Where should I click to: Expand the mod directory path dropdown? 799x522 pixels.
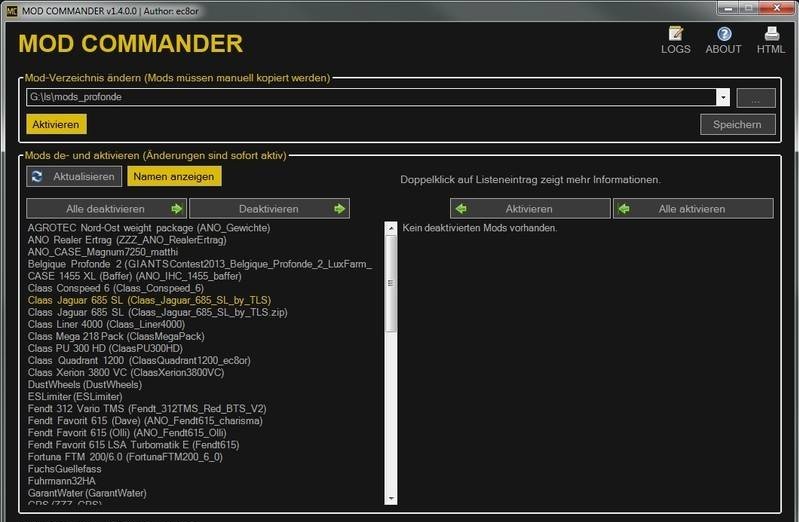(722, 98)
